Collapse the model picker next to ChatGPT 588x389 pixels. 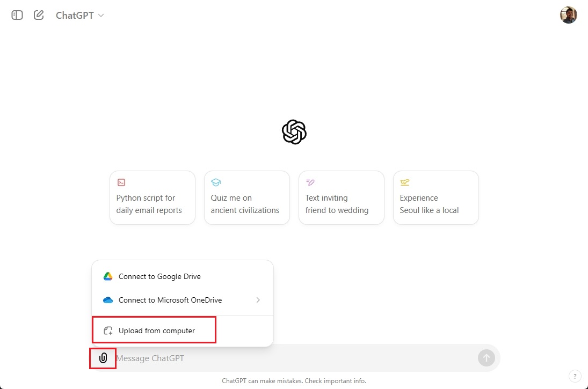click(x=100, y=16)
